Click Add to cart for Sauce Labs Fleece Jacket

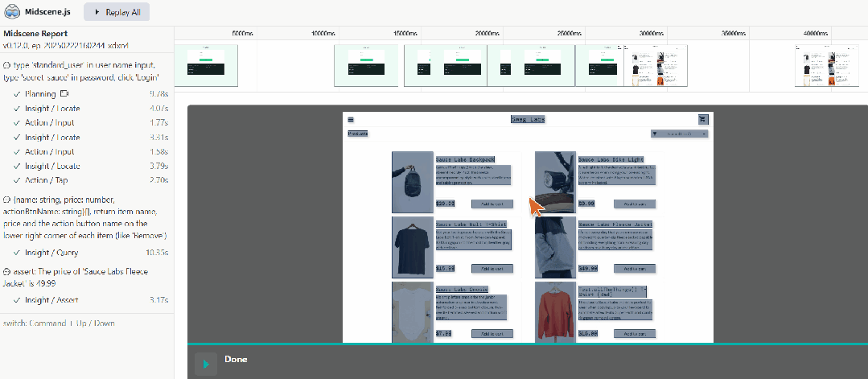point(635,269)
